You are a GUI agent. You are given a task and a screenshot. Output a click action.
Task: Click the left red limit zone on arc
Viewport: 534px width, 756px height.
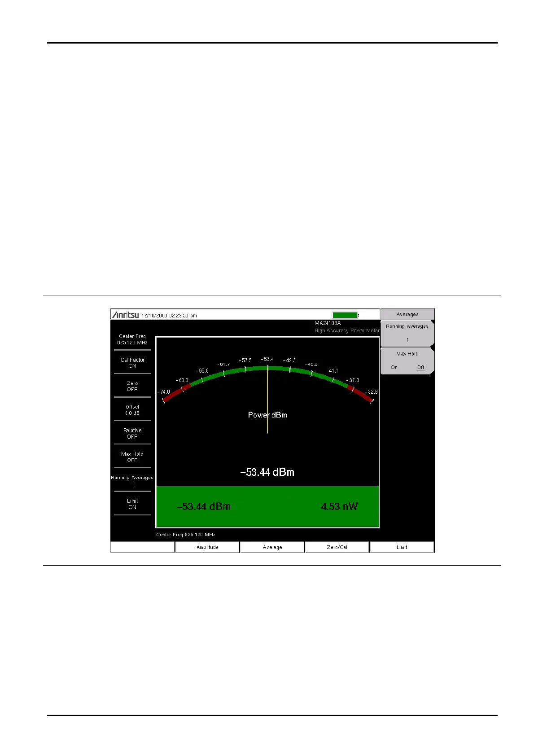tap(176, 392)
